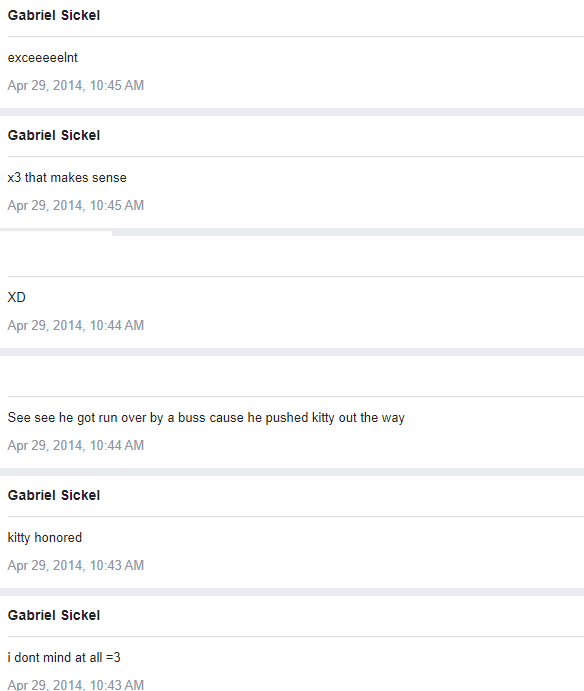Click the message about kitty and the buss
The image size is (584, 691).
[x=206, y=417]
